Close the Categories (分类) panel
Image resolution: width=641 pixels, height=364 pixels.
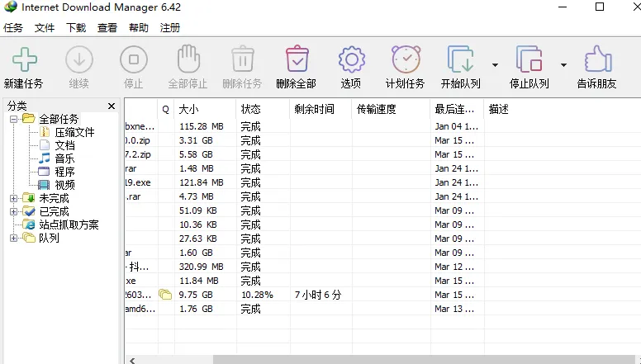pos(112,106)
